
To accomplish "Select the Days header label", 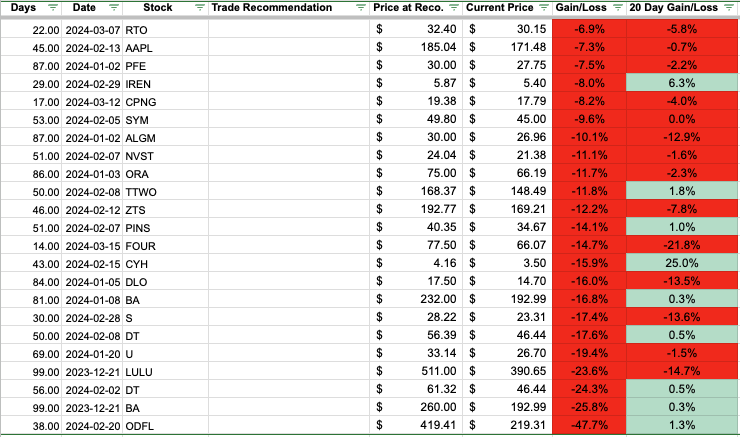I will click(23, 8).
